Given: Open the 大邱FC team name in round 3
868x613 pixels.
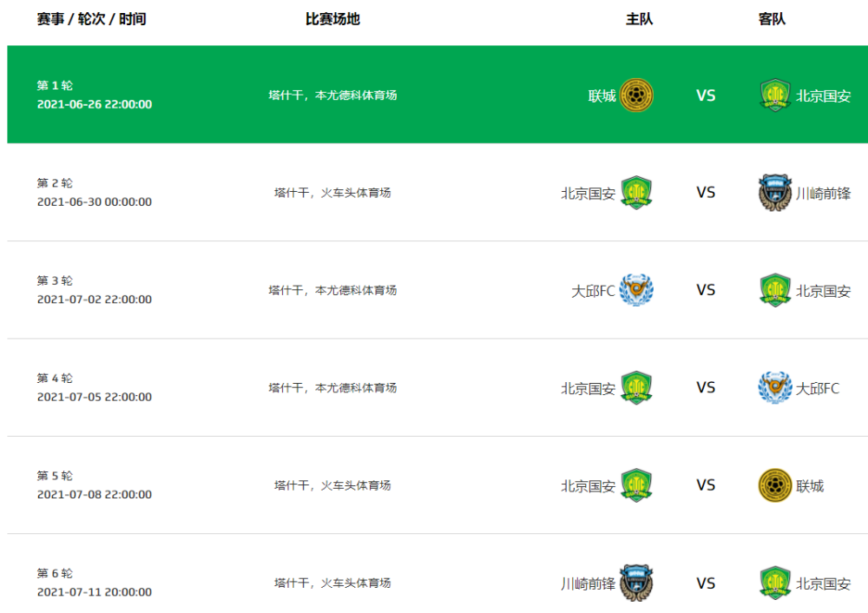Looking at the screenshot, I should pos(593,291).
